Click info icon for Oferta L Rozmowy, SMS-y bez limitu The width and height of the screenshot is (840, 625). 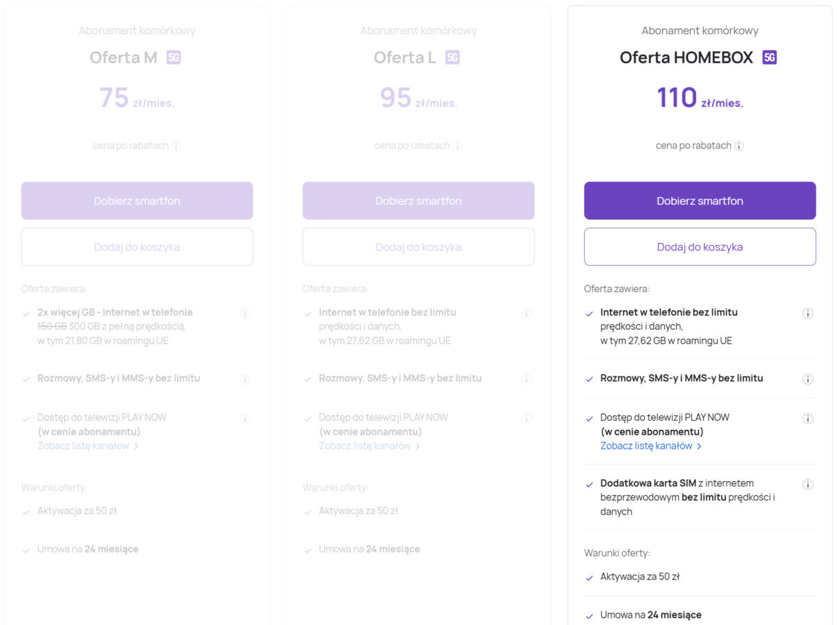coord(526,379)
